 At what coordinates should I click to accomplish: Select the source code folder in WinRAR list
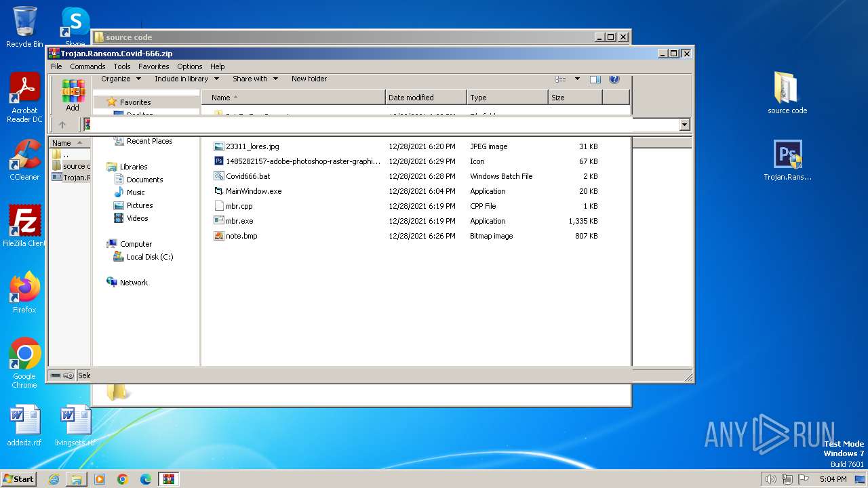[x=70, y=166]
